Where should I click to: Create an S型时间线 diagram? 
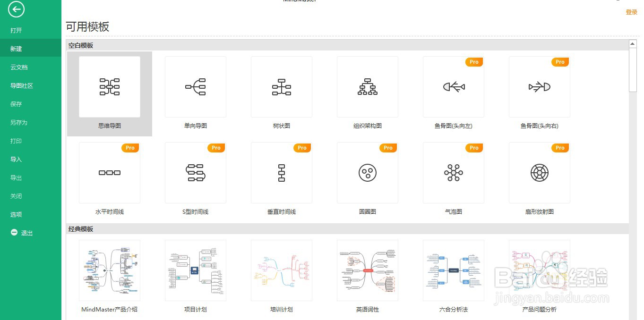coord(195,172)
